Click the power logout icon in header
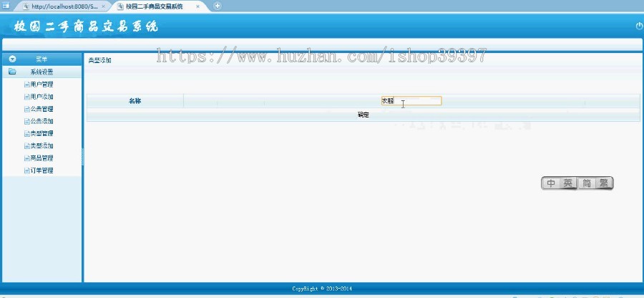 tap(639, 26)
